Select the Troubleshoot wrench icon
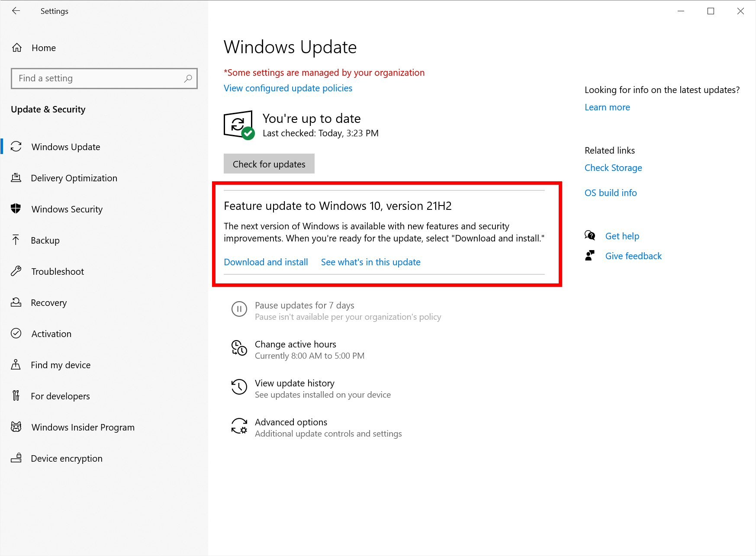 pyautogui.click(x=16, y=271)
